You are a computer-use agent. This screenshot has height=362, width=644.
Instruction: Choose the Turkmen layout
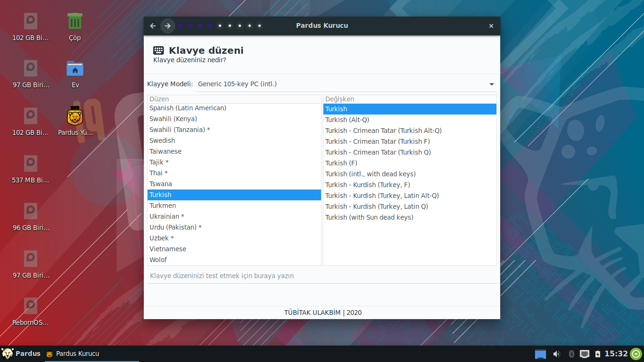(234, 206)
